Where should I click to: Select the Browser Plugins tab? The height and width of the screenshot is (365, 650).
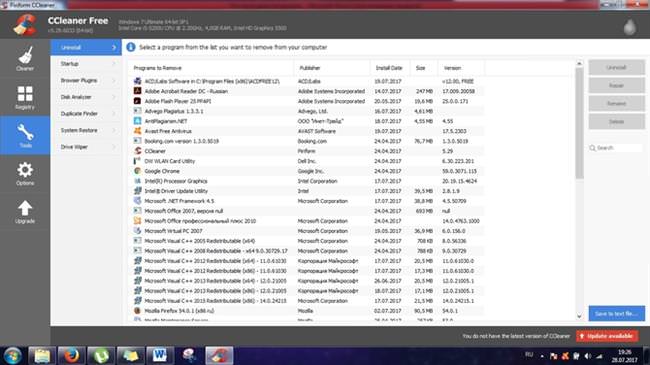click(86, 80)
